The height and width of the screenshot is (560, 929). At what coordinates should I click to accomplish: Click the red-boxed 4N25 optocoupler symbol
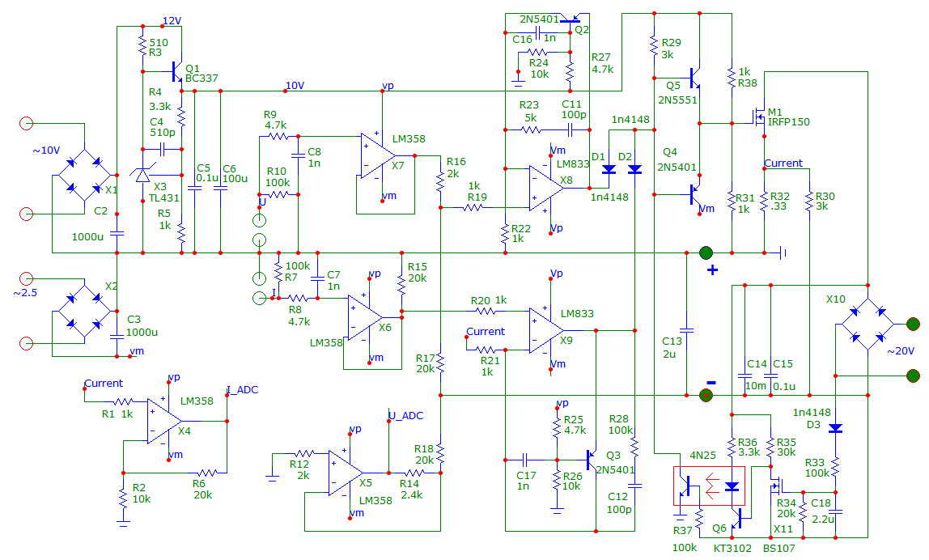pyautogui.click(x=709, y=486)
